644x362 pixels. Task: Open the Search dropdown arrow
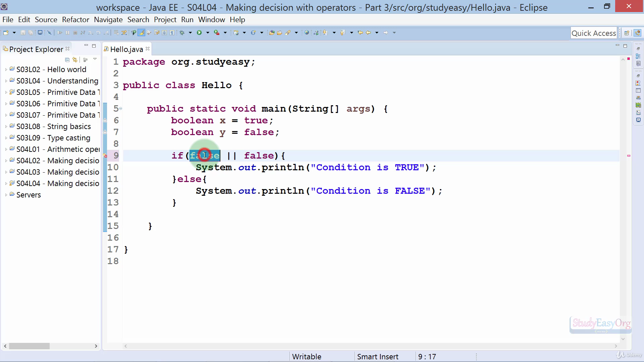coord(296,33)
